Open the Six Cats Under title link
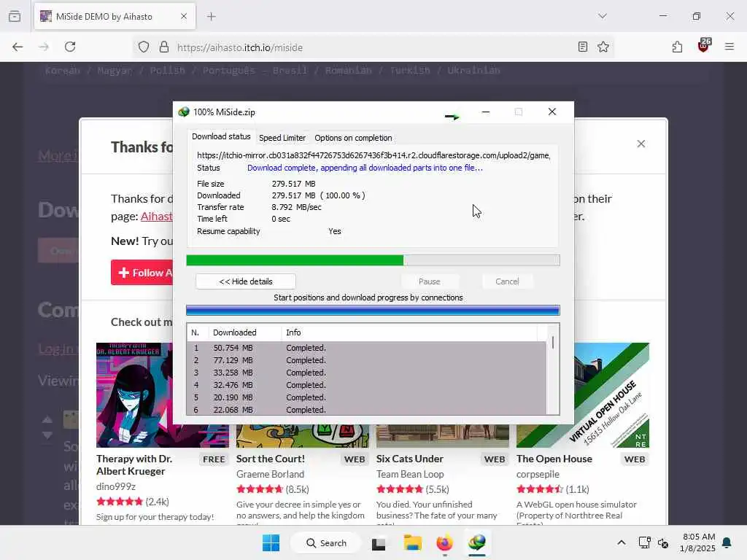The height and width of the screenshot is (560, 747). 410,459
